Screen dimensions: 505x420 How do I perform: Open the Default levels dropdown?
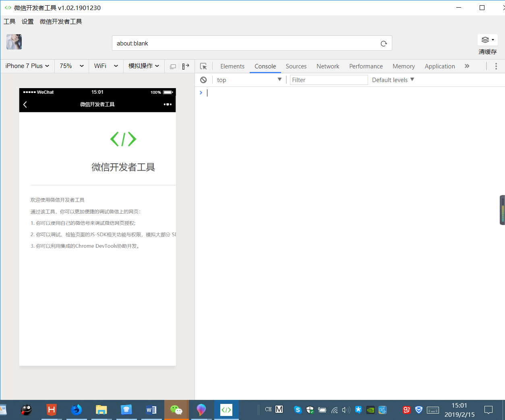[x=393, y=80]
